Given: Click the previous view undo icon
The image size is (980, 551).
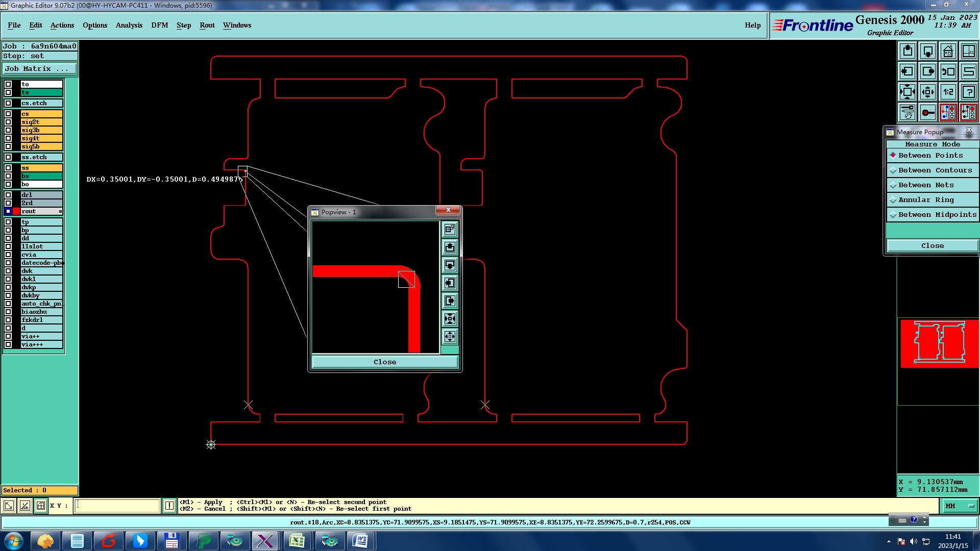Looking at the screenshot, I should point(948,71).
